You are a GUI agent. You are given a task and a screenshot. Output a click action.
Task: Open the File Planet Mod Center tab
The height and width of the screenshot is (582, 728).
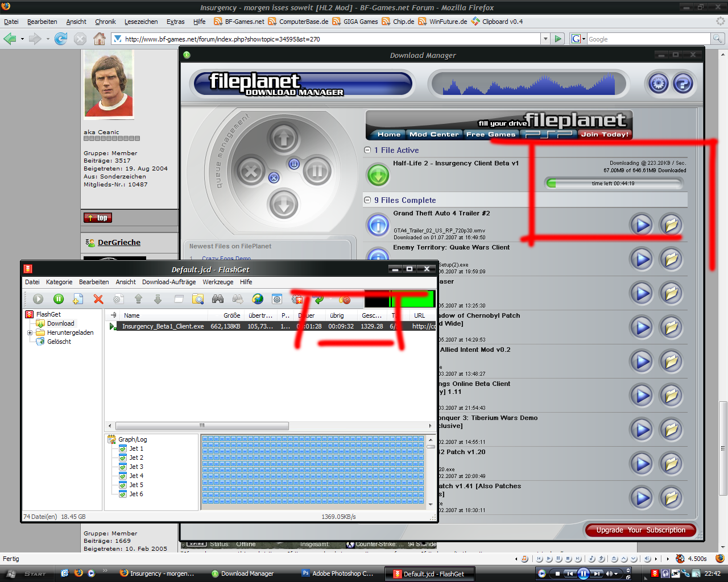click(x=433, y=134)
